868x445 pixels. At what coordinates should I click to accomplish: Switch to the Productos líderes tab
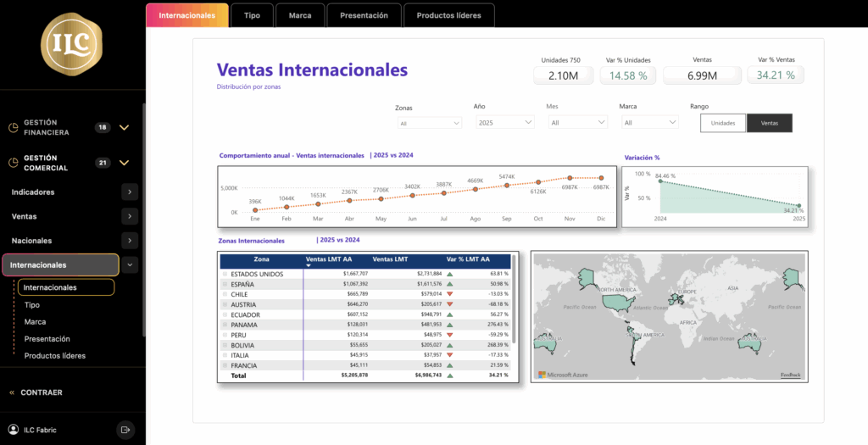click(x=448, y=15)
